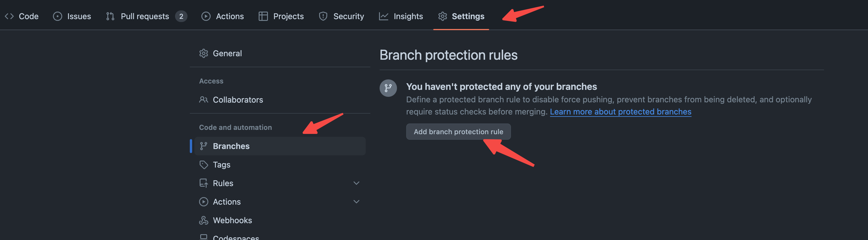Viewport: 868px width, 240px height.
Task: Click the Insights graph icon
Action: (383, 16)
